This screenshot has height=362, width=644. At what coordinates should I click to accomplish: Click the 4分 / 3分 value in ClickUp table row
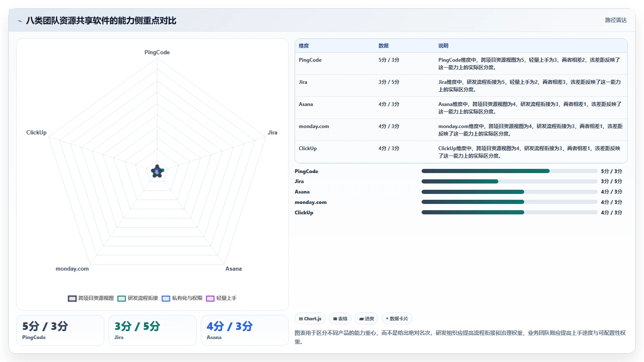(389, 148)
